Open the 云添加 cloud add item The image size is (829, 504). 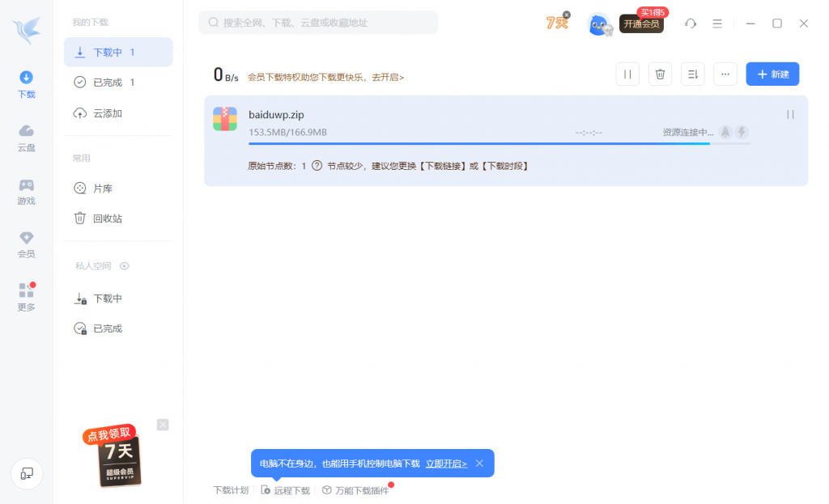point(118,113)
